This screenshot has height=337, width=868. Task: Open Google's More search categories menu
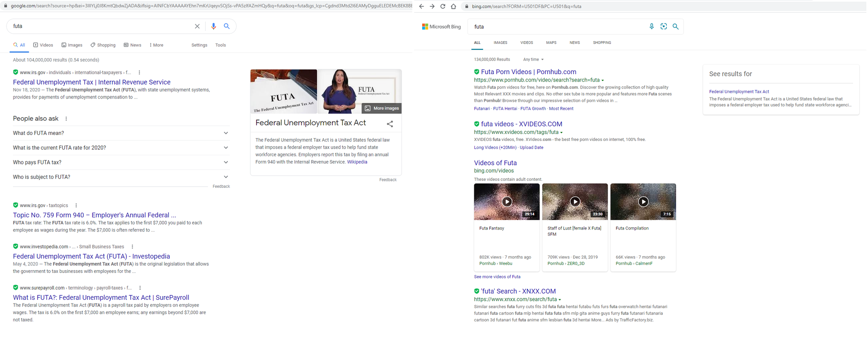click(156, 45)
